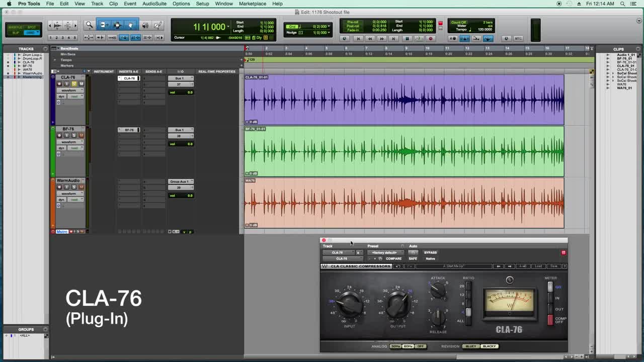The image size is (644, 362).
Task: Adjust the ATTACK knob on CLA-76
Action: click(x=438, y=290)
